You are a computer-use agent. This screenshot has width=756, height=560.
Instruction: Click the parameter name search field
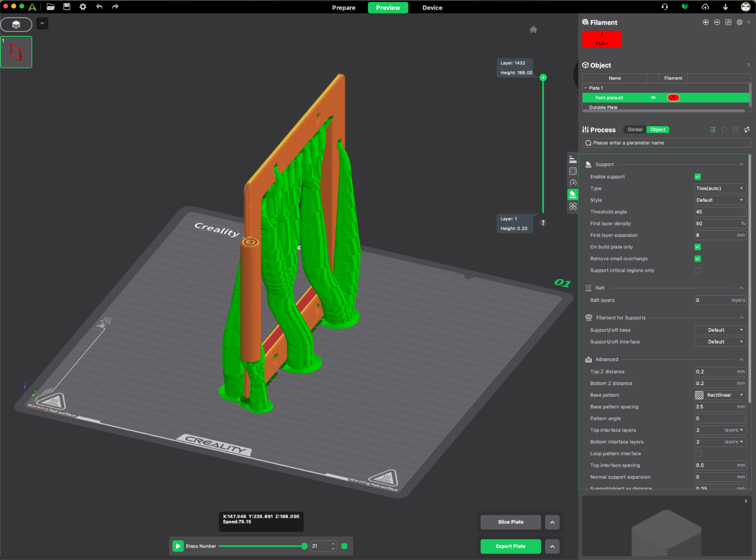tap(667, 143)
